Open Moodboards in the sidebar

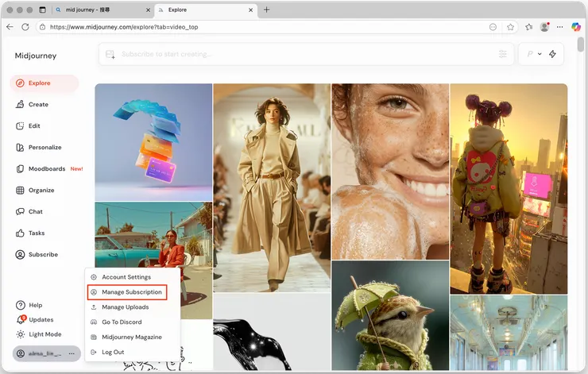[46, 168]
